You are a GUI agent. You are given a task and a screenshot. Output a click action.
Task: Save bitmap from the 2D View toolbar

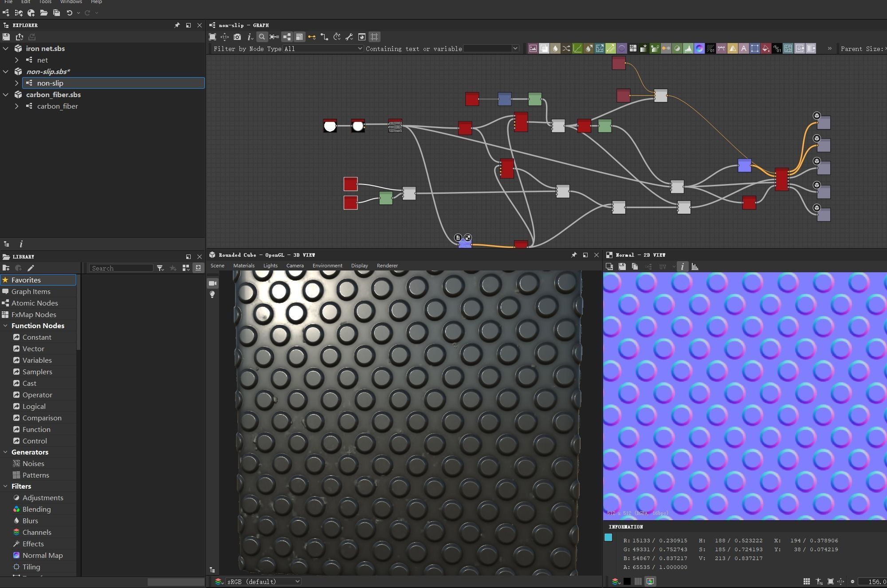pos(622,267)
